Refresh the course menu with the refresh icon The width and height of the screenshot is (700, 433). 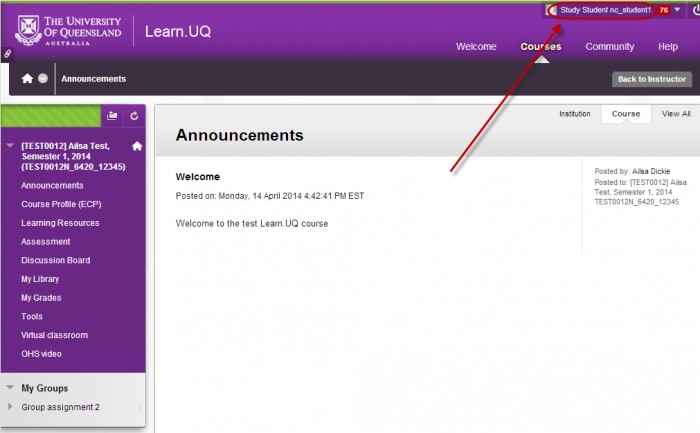134,116
